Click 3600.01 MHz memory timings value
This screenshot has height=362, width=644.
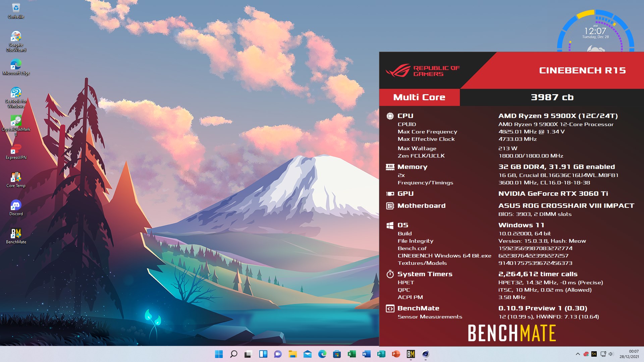click(x=544, y=183)
